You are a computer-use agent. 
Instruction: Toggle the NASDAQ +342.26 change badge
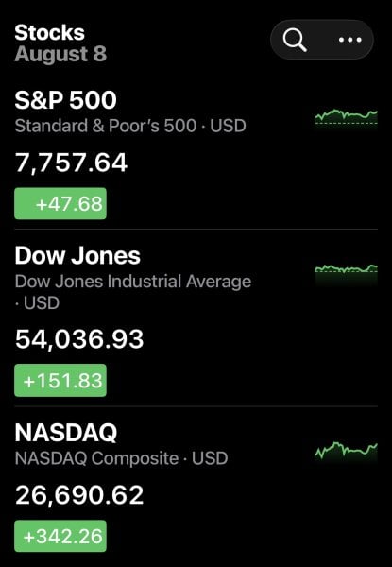point(60,536)
